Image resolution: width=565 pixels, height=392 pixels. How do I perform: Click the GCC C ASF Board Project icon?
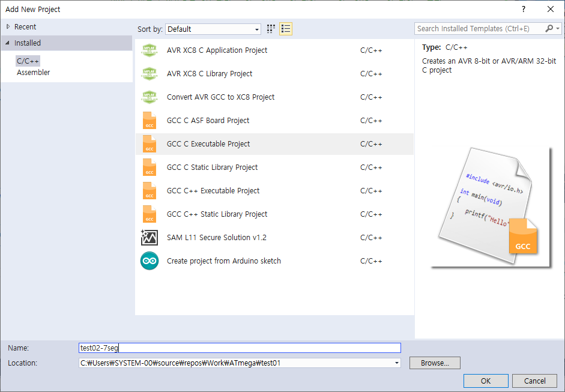150,120
